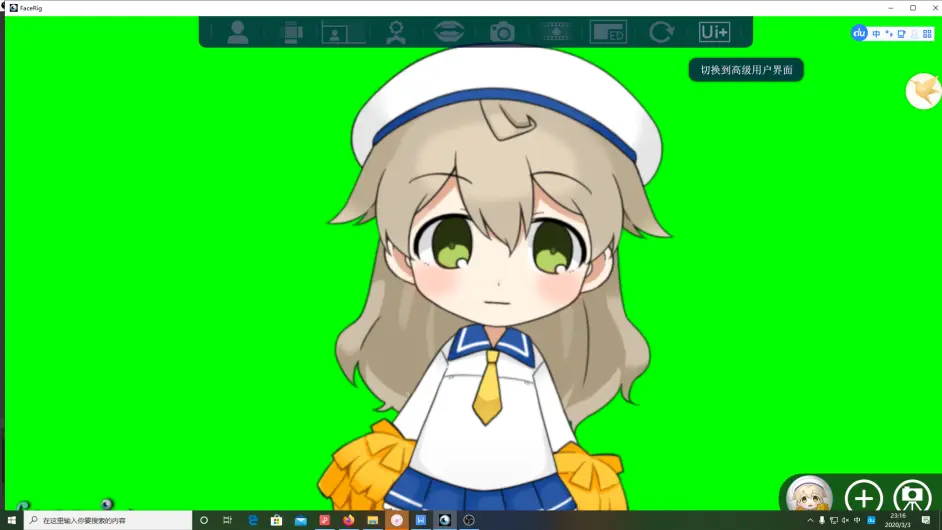Toggle punctuation mode on Baidu IME bar
Viewport: 942px width, 530px height.
click(889, 34)
